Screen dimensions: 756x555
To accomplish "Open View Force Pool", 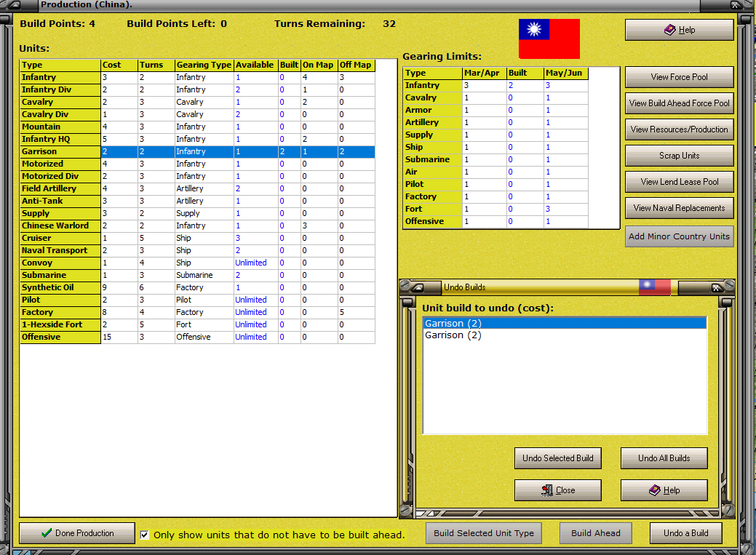I will pyautogui.click(x=679, y=77).
